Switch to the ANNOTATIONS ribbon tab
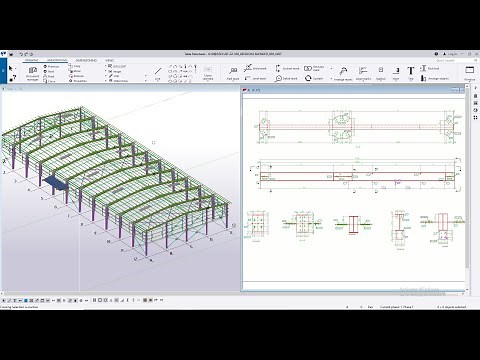Image resolution: width=480 pixels, height=360 pixels. pos(57,60)
